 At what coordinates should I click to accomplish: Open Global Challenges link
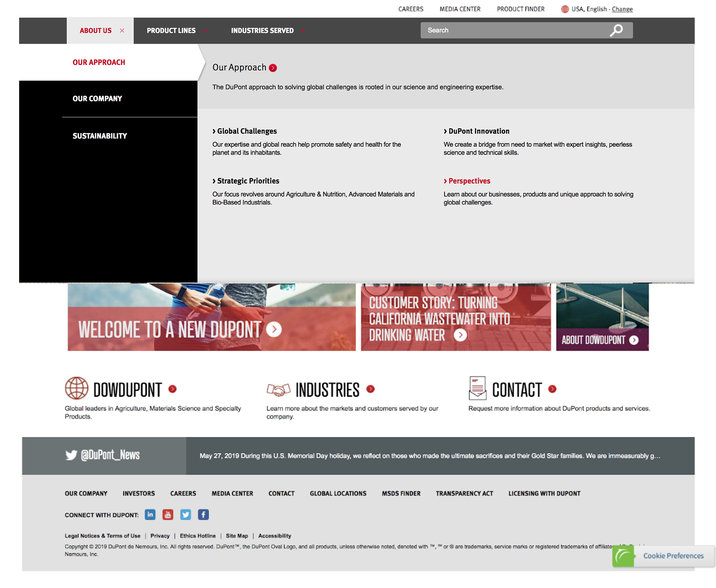point(245,131)
